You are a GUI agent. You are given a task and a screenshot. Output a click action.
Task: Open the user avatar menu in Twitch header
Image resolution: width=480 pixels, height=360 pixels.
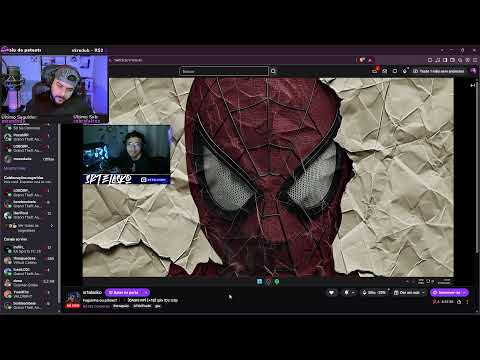point(473,71)
